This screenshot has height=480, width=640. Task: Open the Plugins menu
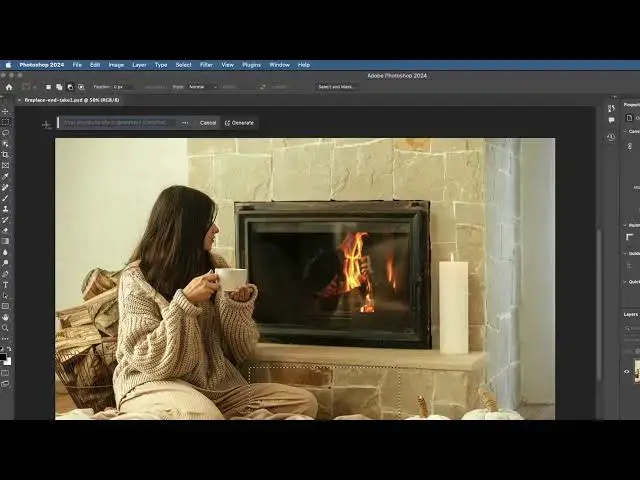click(x=251, y=65)
